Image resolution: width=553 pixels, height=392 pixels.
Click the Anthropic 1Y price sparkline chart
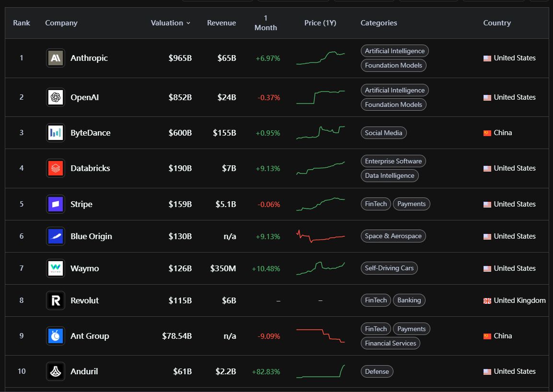point(321,58)
